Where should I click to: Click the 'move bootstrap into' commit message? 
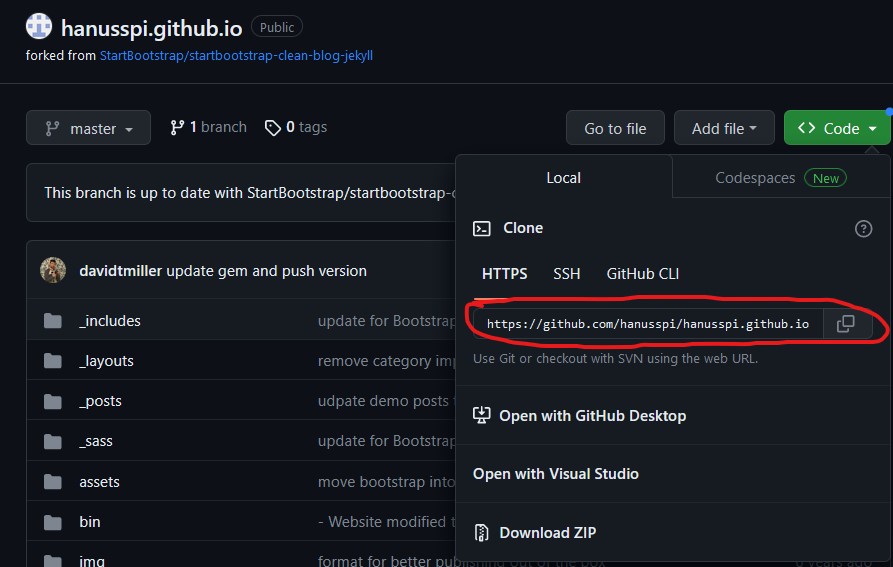click(x=387, y=482)
